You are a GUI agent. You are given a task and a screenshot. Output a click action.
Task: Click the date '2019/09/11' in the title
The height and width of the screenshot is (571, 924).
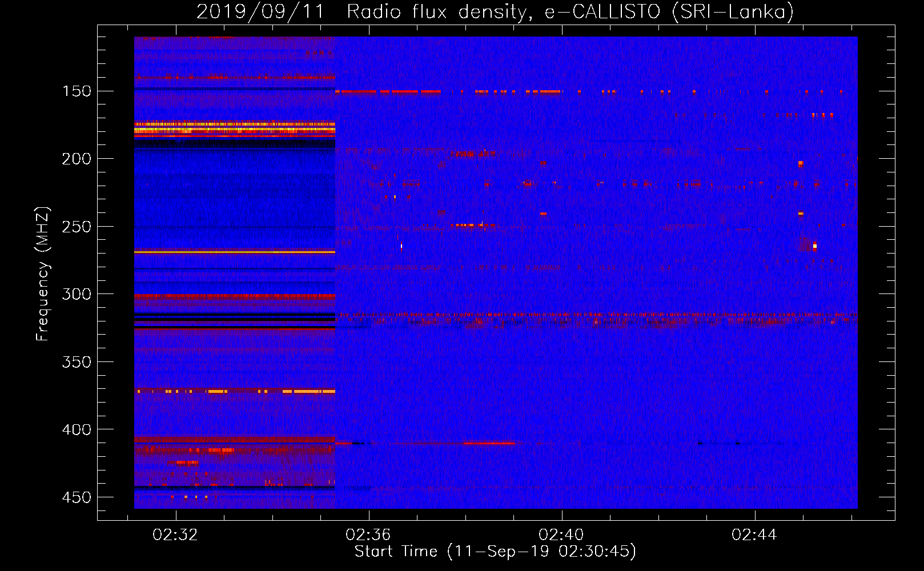[260, 11]
